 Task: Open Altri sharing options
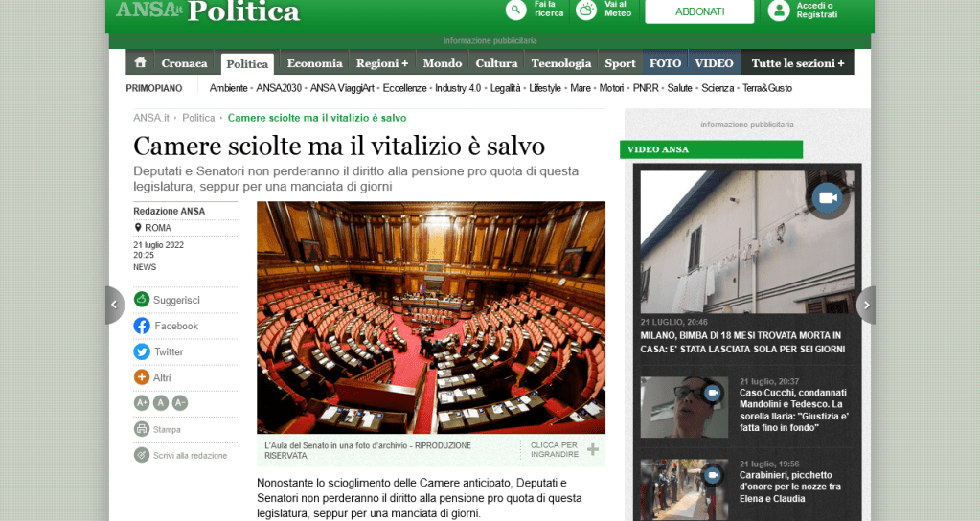[142, 377]
